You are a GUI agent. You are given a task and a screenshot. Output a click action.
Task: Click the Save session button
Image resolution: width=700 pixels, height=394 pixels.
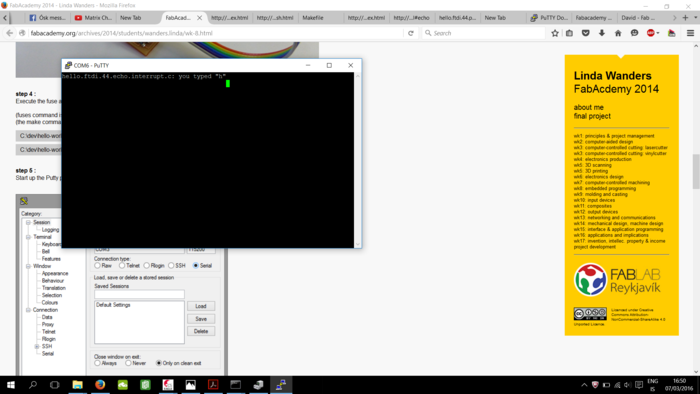click(201, 319)
